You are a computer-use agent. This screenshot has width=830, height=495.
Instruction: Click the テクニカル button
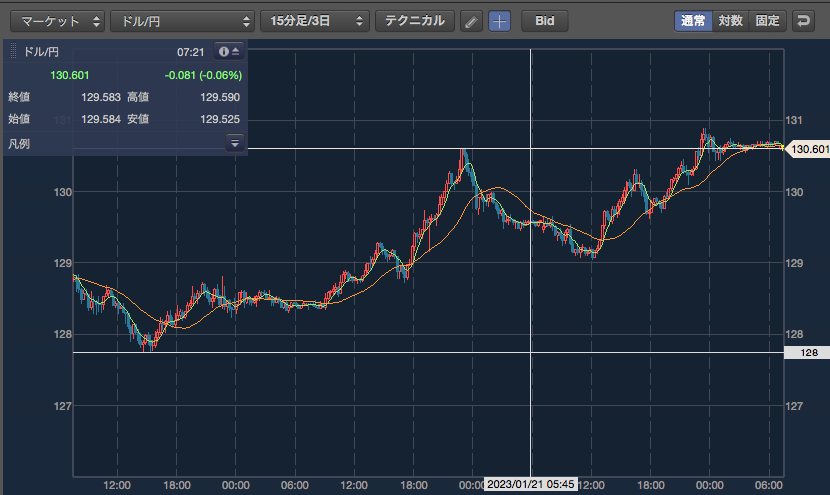[414, 21]
